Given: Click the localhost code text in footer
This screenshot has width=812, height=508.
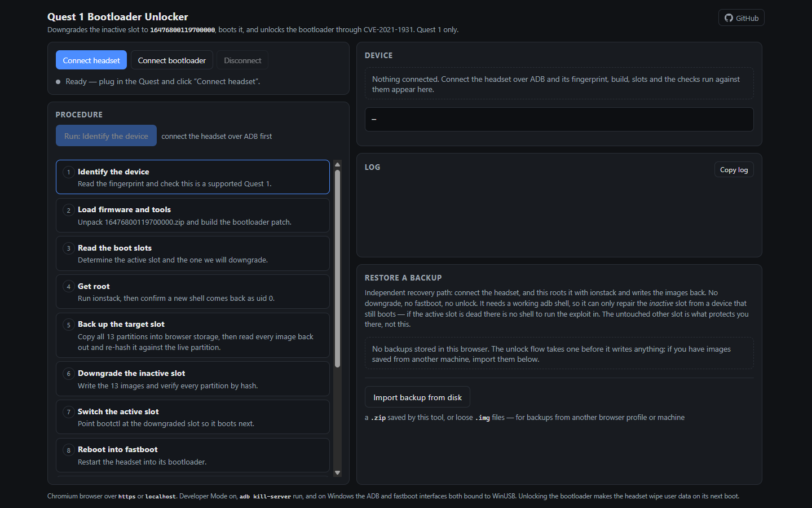Looking at the screenshot, I should 161,497.
